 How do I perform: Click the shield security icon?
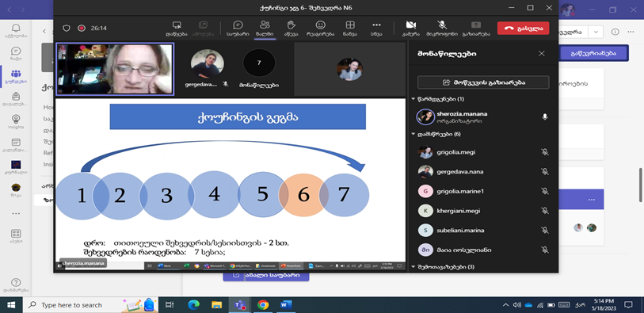[67, 28]
